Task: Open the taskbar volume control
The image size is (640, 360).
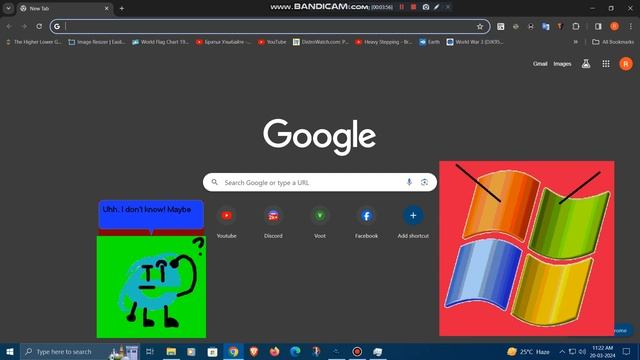Action: point(582,351)
